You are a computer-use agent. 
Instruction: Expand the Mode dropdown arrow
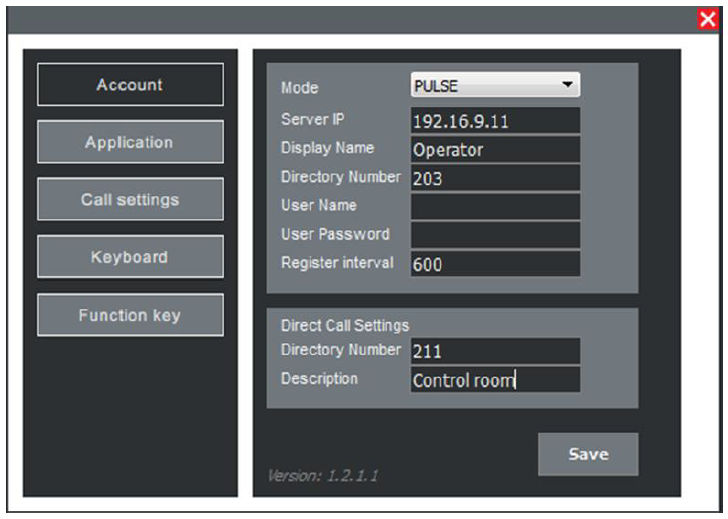568,86
